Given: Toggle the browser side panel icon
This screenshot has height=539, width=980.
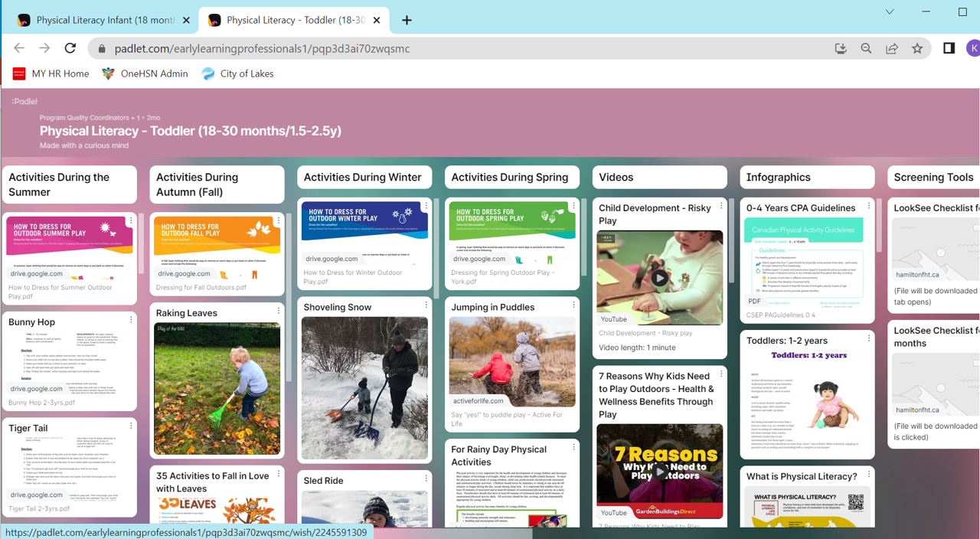Looking at the screenshot, I should (x=949, y=48).
